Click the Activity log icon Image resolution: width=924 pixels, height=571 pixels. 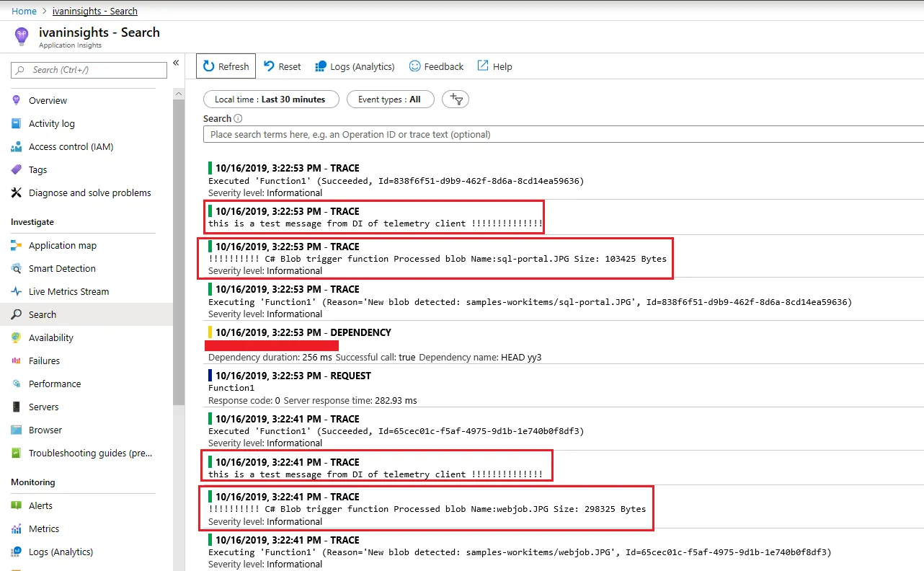pyautogui.click(x=17, y=123)
